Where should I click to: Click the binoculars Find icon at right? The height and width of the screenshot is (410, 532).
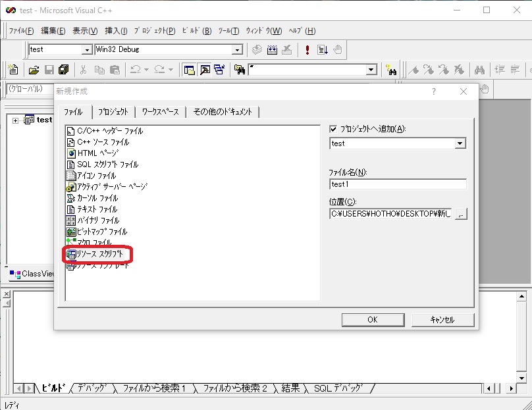pyautogui.click(x=479, y=70)
